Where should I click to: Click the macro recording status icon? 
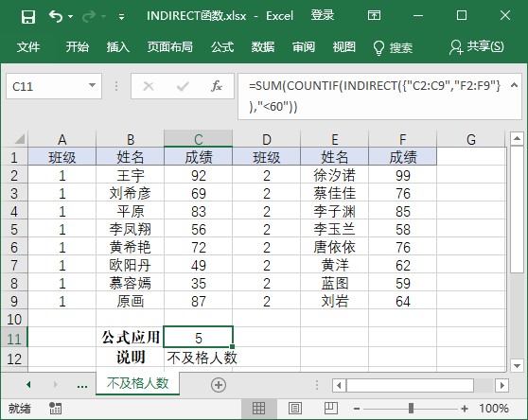[55, 409]
